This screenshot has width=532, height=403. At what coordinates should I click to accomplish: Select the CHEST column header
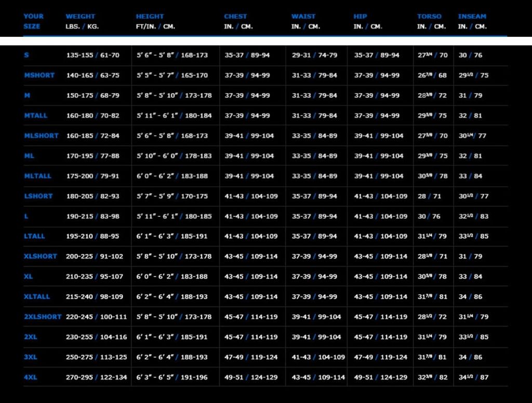[235, 17]
